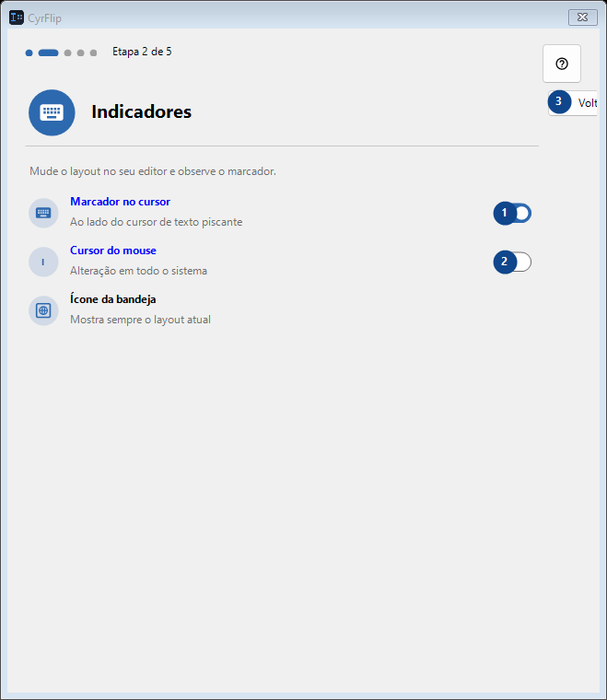Click the help question mark icon
607x700 pixels.
click(562, 64)
